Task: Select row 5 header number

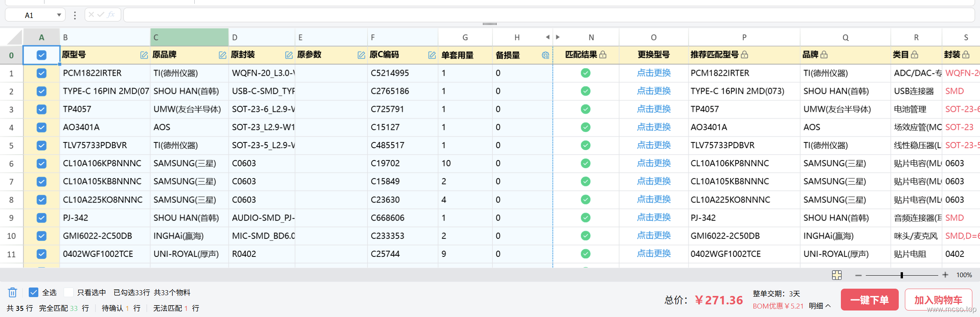Action: pyautogui.click(x=11, y=145)
